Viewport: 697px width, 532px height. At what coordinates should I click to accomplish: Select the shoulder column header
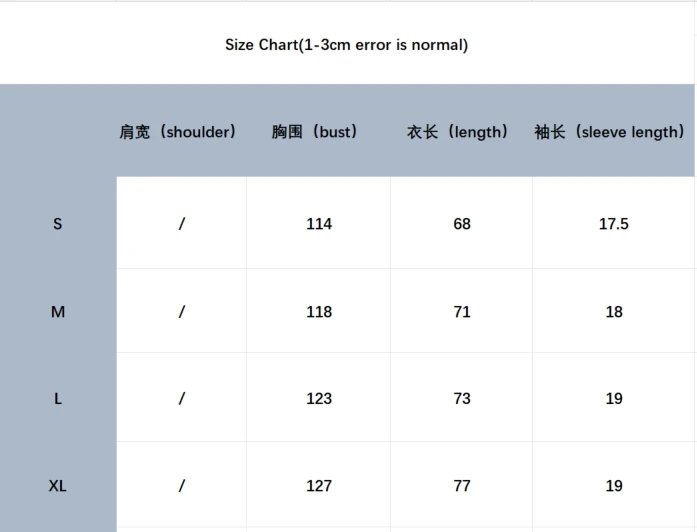click(177, 132)
